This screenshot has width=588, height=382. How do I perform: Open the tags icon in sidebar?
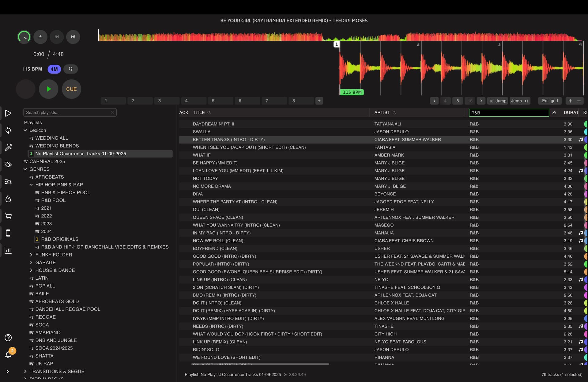[x=8, y=165]
